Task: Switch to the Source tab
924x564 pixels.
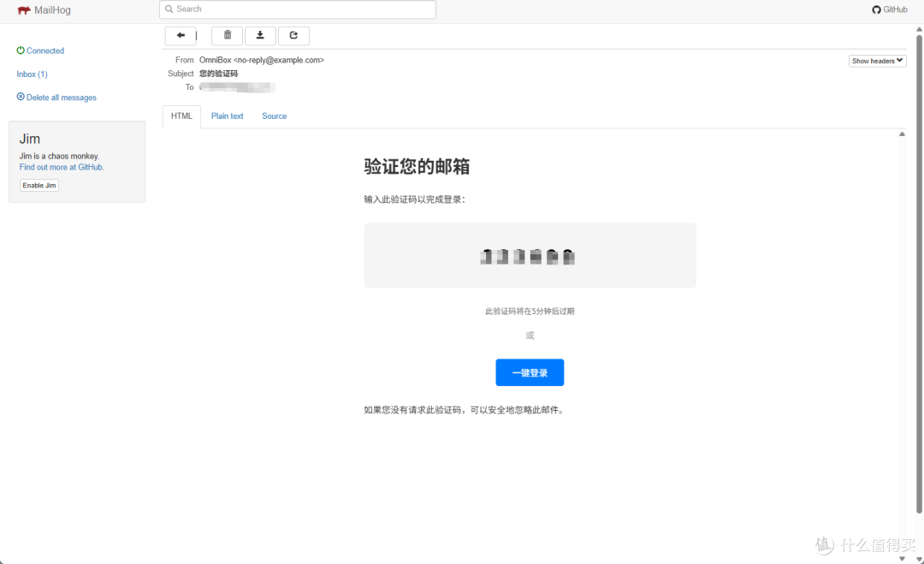Action: pos(274,116)
